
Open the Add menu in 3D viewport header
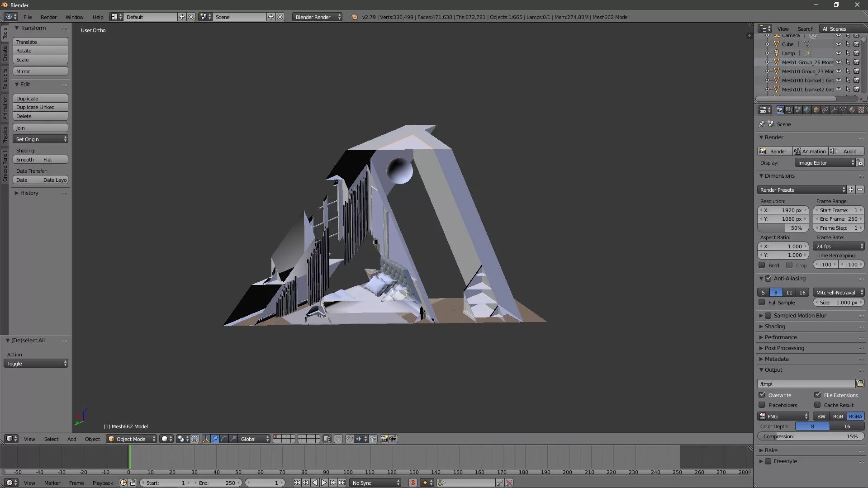71,439
